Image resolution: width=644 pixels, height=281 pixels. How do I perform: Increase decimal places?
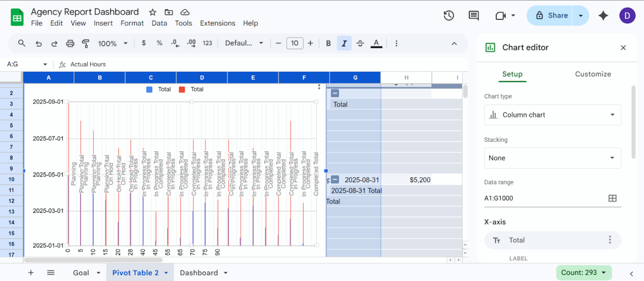click(191, 43)
